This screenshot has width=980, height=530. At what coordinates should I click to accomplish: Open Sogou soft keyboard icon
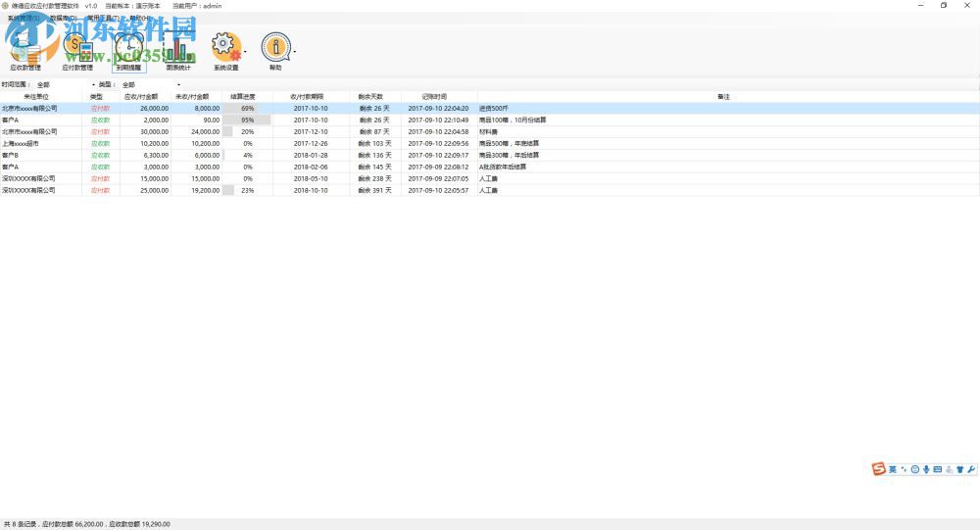coord(938,470)
